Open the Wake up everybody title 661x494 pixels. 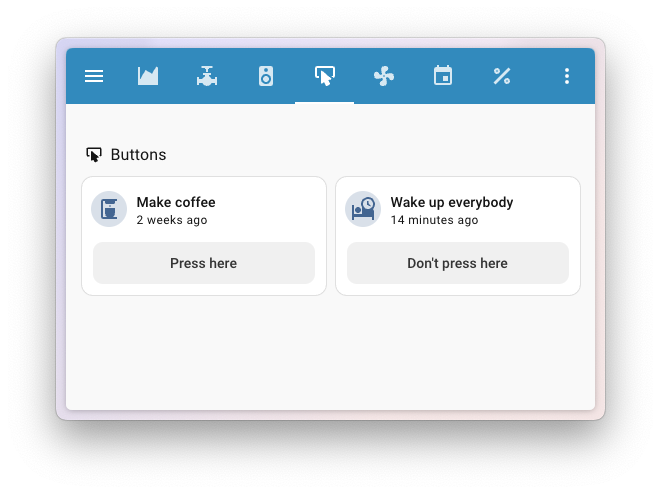(451, 202)
